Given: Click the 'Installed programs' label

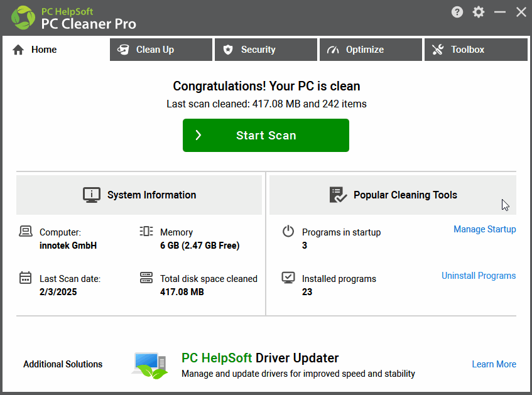Looking at the screenshot, I should click(339, 279).
